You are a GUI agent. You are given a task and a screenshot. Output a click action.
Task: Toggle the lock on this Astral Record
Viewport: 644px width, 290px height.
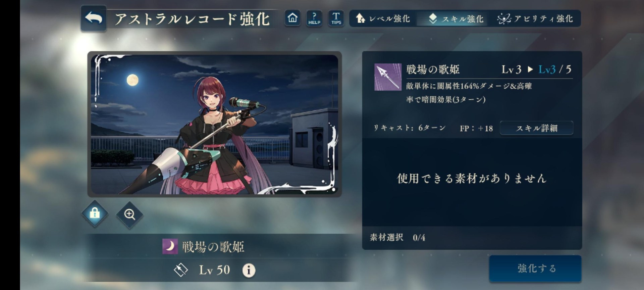coord(95,213)
